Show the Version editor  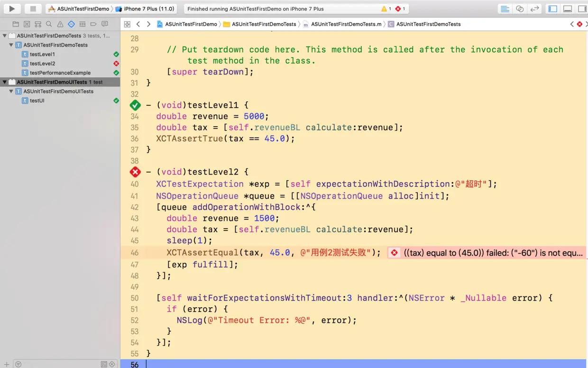click(534, 9)
